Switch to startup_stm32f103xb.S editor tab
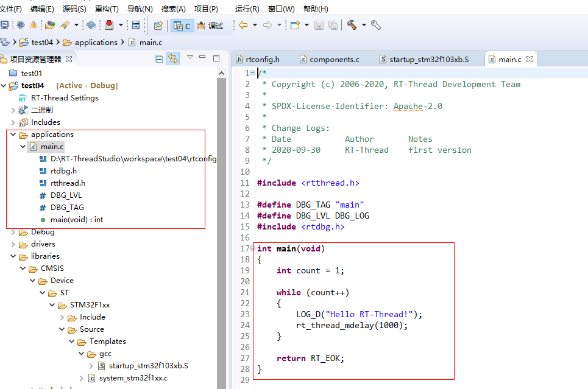The image size is (588, 389). point(424,60)
